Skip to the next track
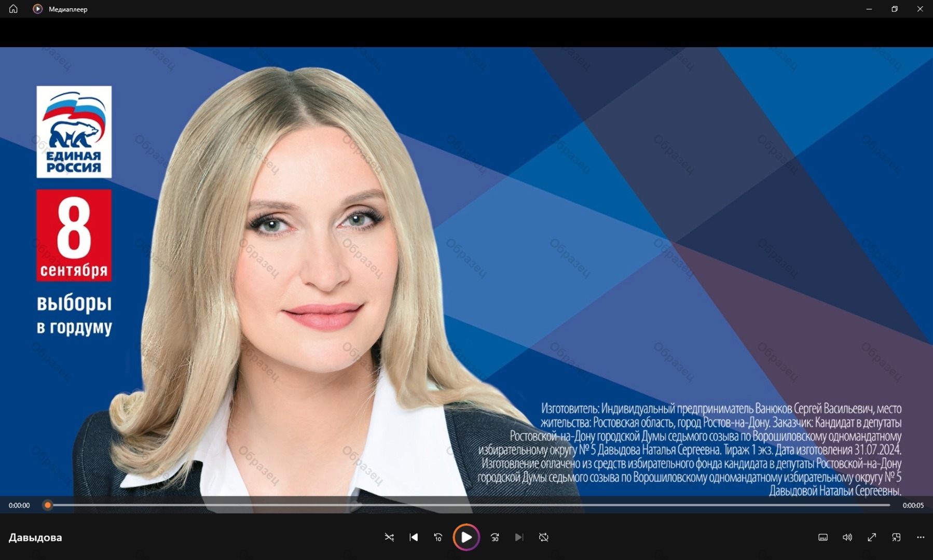Viewport: 933px width, 560px height. point(519,537)
